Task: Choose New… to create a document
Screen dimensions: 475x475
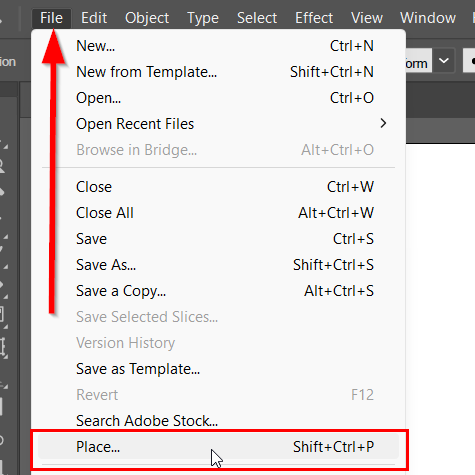Action: click(218, 46)
